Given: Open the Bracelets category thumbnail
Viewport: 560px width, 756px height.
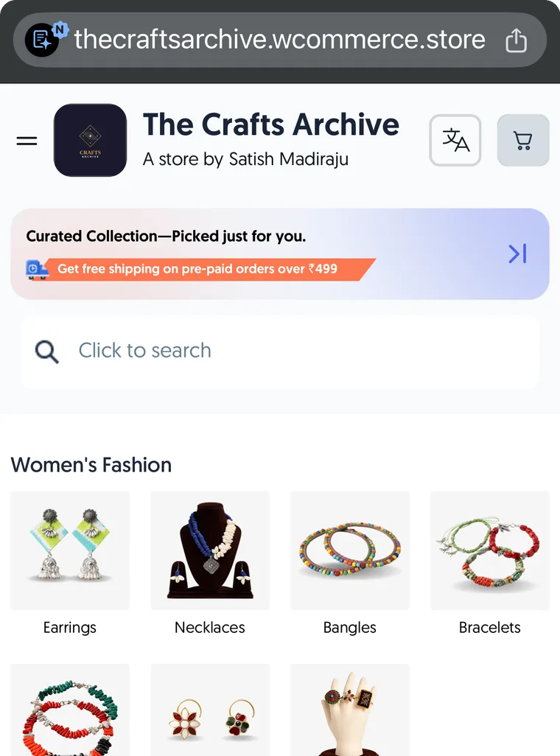Looking at the screenshot, I should tap(489, 550).
